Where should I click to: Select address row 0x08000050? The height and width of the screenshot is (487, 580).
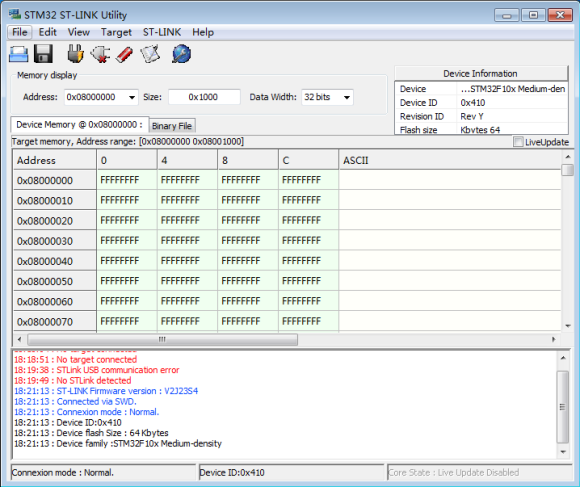point(55,281)
